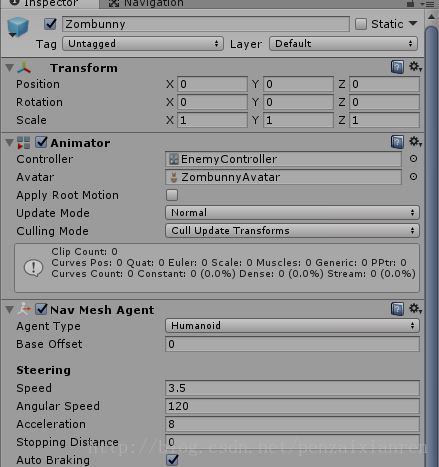
Task: Disable the Nav Mesh Agent component checkbox
Action: pyautogui.click(x=42, y=309)
